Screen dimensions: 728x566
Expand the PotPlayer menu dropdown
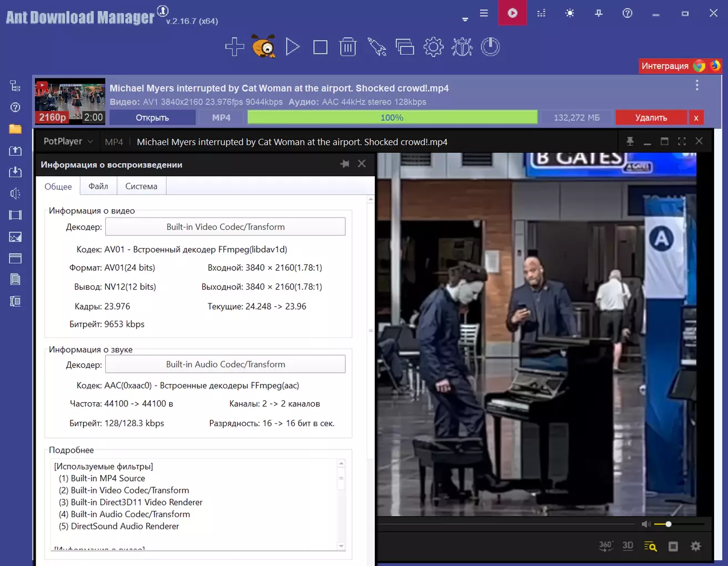tap(69, 141)
